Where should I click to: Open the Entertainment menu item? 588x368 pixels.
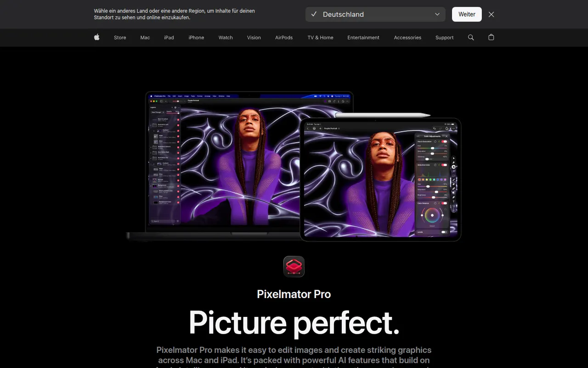pos(363,38)
